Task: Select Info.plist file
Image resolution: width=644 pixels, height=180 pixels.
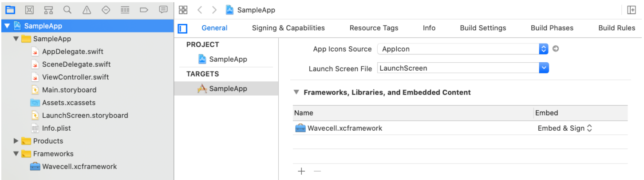Action: click(x=51, y=128)
